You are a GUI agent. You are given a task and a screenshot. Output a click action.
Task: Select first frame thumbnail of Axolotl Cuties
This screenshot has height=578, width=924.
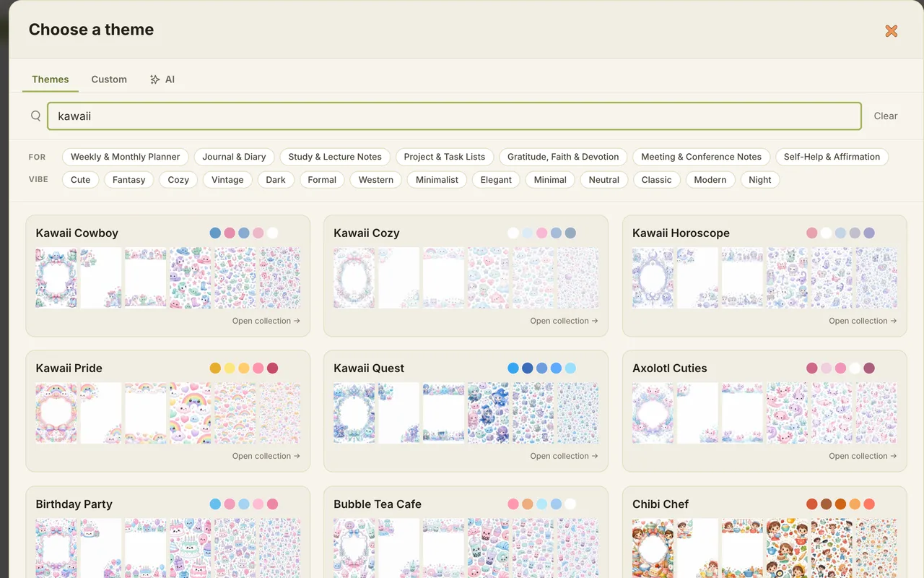(x=653, y=413)
